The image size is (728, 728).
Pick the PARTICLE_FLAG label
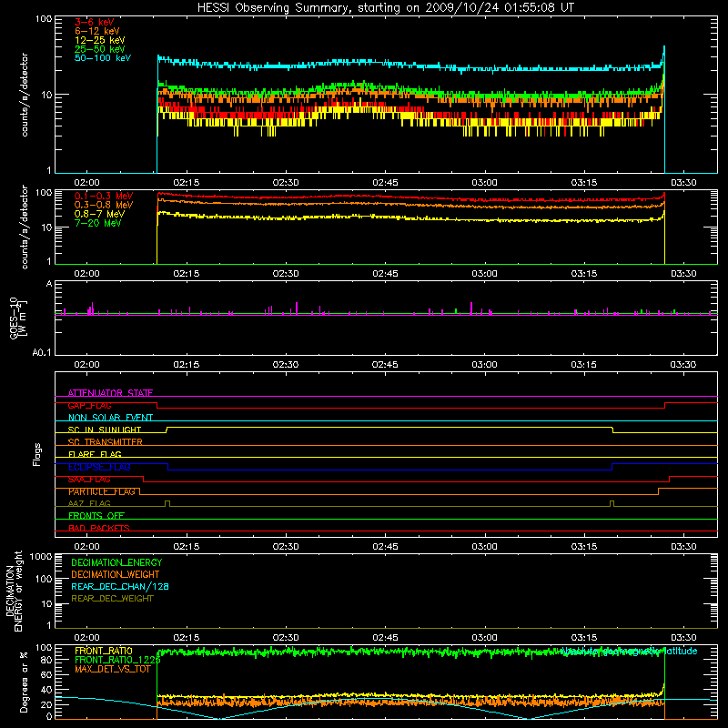click(x=102, y=491)
